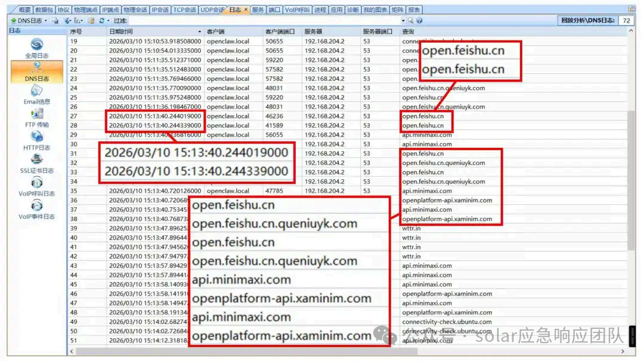Select row 19 timestamp 15:10:53.918508000

tap(155, 42)
